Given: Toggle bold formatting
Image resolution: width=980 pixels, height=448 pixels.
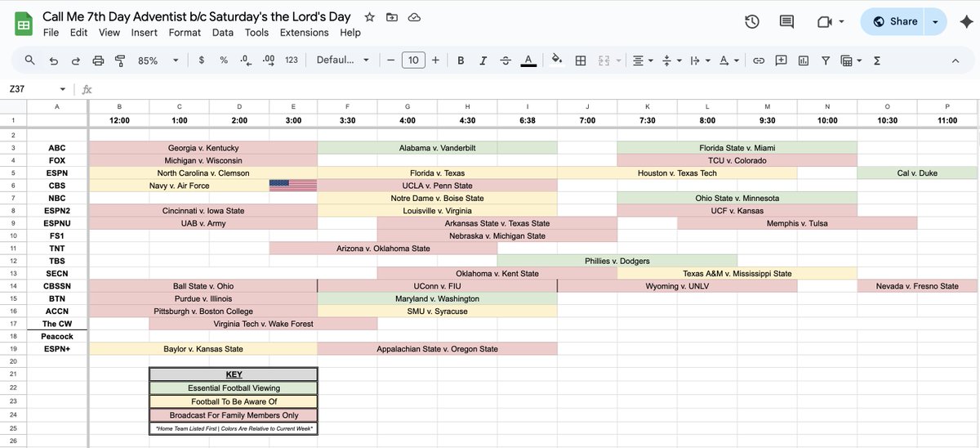Looking at the screenshot, I should tap(461, 60).
